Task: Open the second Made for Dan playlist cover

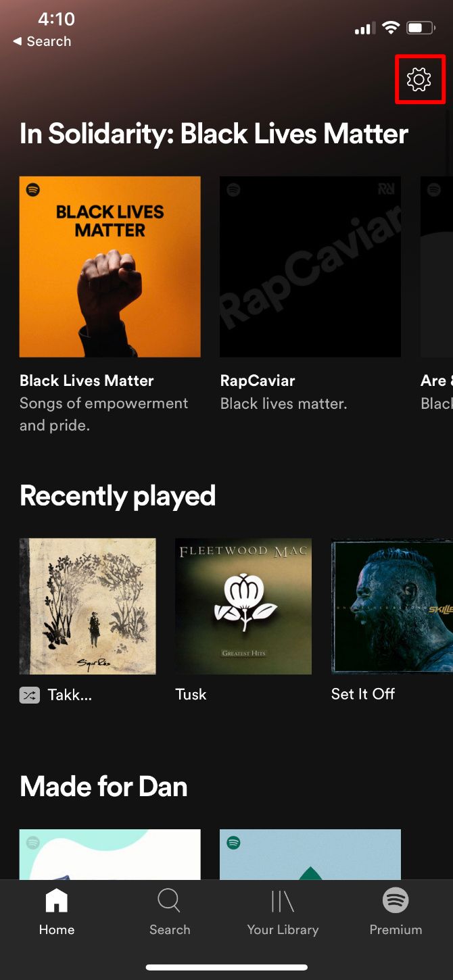Action: coord(310,854)
